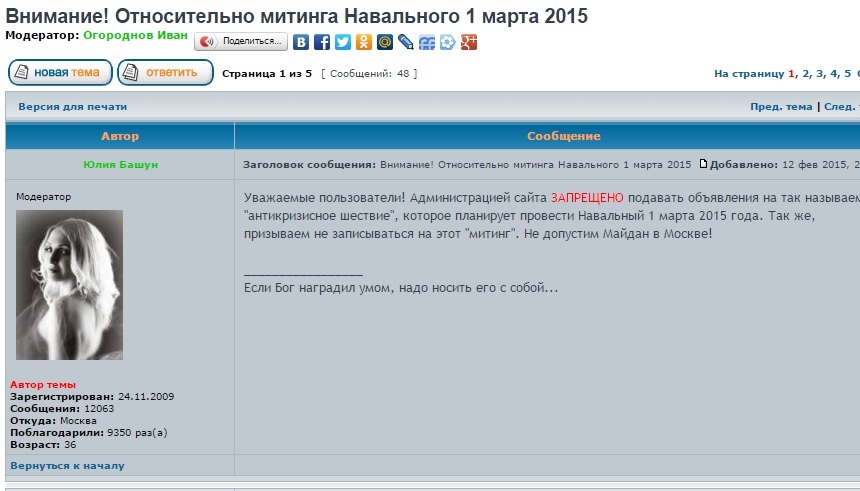The height and width of the screenshot is (491, 860).
Task: Go to page 5 of thread
Action: click(847, 74)
